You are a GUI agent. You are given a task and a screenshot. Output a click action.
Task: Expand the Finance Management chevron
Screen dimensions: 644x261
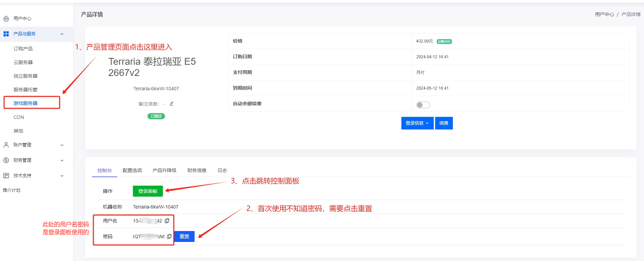pyautogui.click(x=62, y=160)
